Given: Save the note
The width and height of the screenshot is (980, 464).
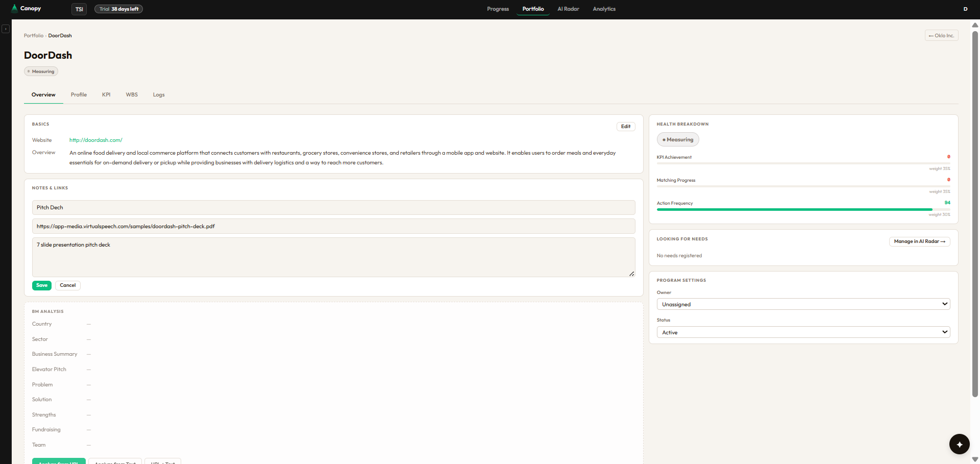Looking at the screenshot, I should click(42, 285).
